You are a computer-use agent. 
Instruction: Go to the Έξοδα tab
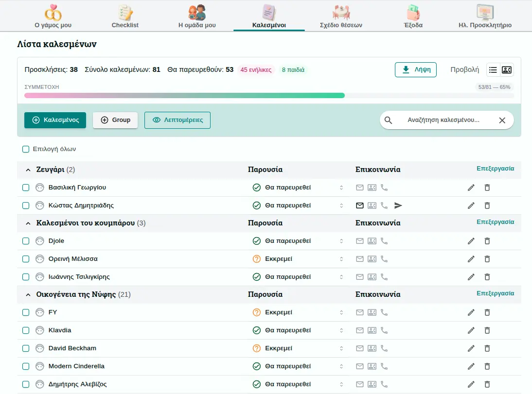413,17
